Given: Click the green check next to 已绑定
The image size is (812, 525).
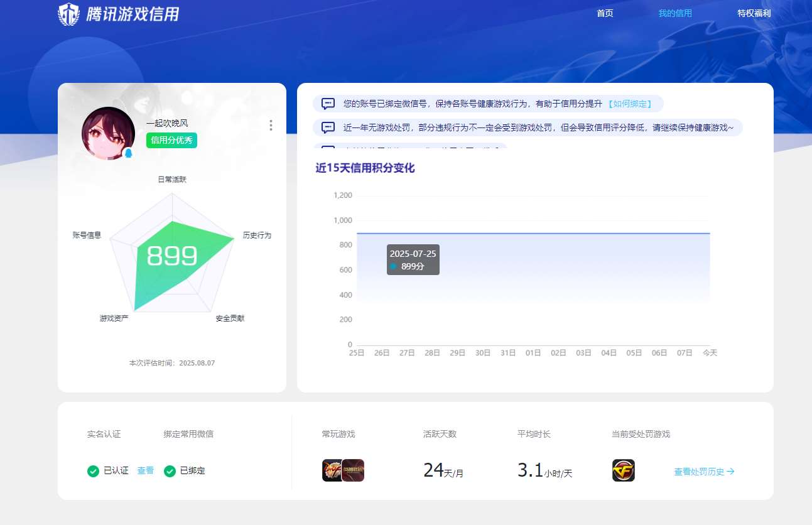Looking at the screenshot, I should 170,471.
